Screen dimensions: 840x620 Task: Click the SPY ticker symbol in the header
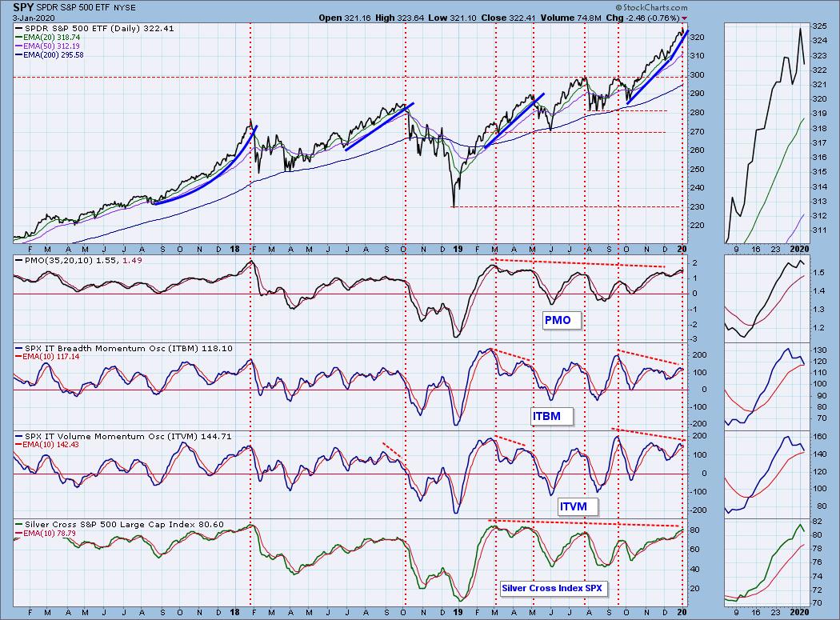23,7
